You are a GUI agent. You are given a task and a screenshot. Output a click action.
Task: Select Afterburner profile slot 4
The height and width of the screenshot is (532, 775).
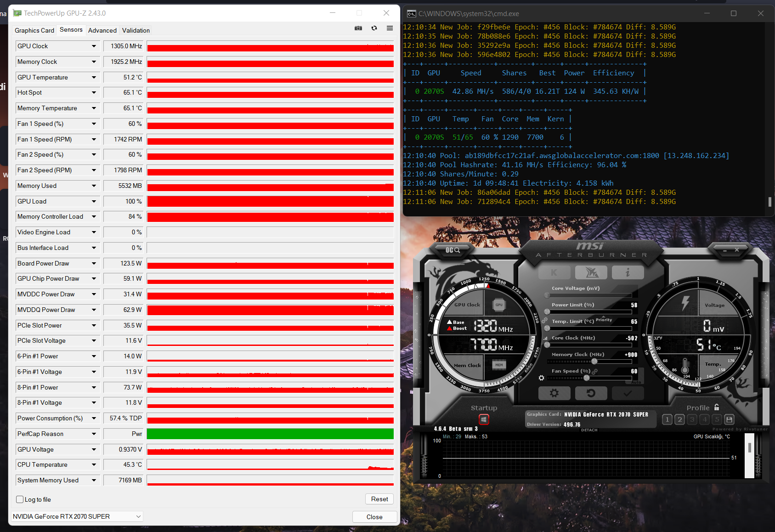705,419
